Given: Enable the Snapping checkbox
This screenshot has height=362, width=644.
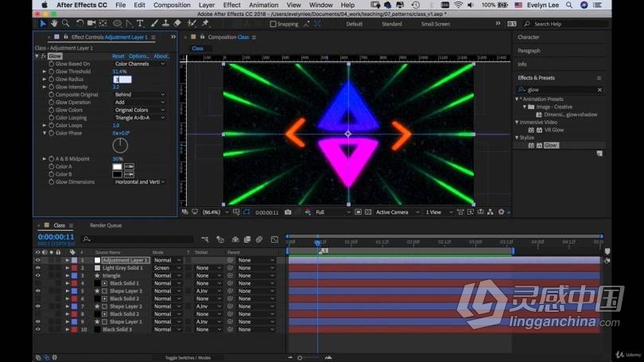Looking at the screenshot, I should pyautogui.click(x=274, y=24).
